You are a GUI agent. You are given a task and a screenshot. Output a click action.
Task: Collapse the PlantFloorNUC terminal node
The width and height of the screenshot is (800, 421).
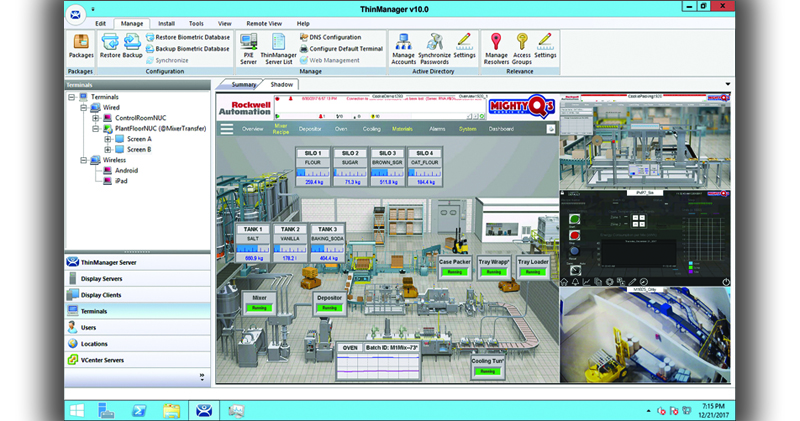[95, 129]
